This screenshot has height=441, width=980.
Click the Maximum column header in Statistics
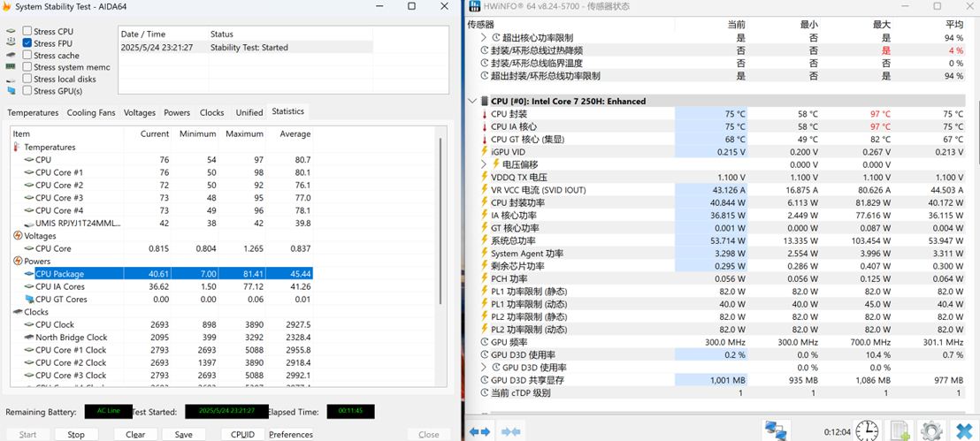pyautogui.click(x=244, y=133)
